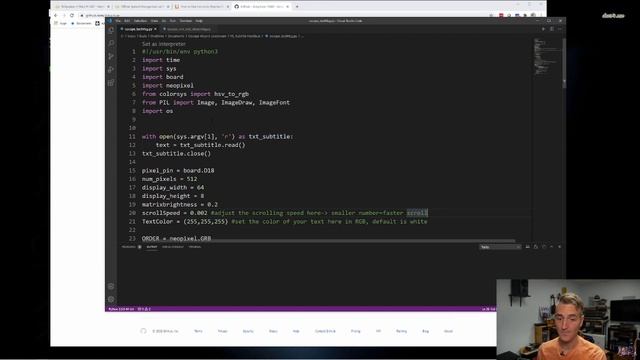Open the Go menu
Image resolution: width=640 pixels, height=360 pixels.
tap(164, 21)
